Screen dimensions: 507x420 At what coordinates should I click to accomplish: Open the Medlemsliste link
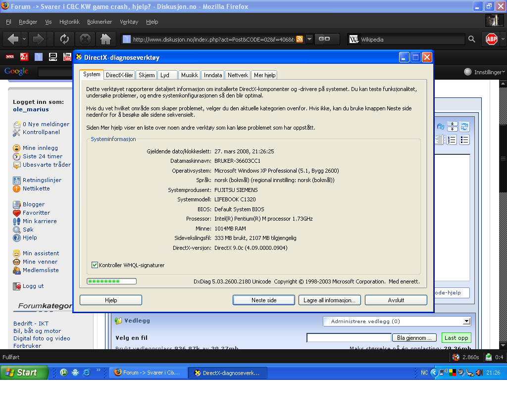coord(41,270)
